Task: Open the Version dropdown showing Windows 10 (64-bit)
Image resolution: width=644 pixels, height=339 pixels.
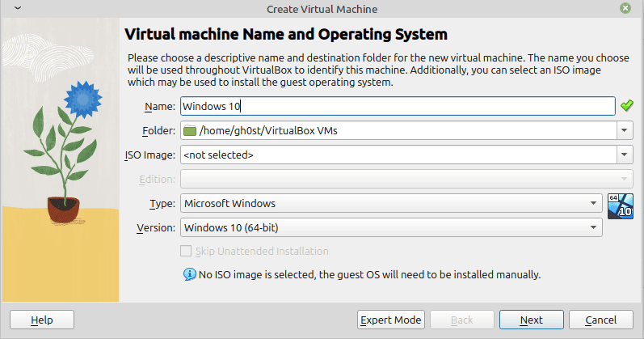Action: click(x=391, y=227)
